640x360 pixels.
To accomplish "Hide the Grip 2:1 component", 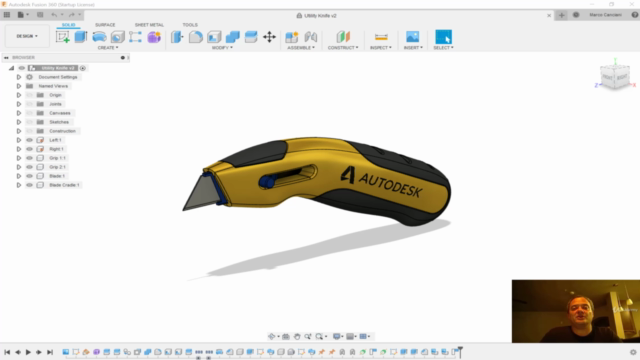I will [29, 167].
